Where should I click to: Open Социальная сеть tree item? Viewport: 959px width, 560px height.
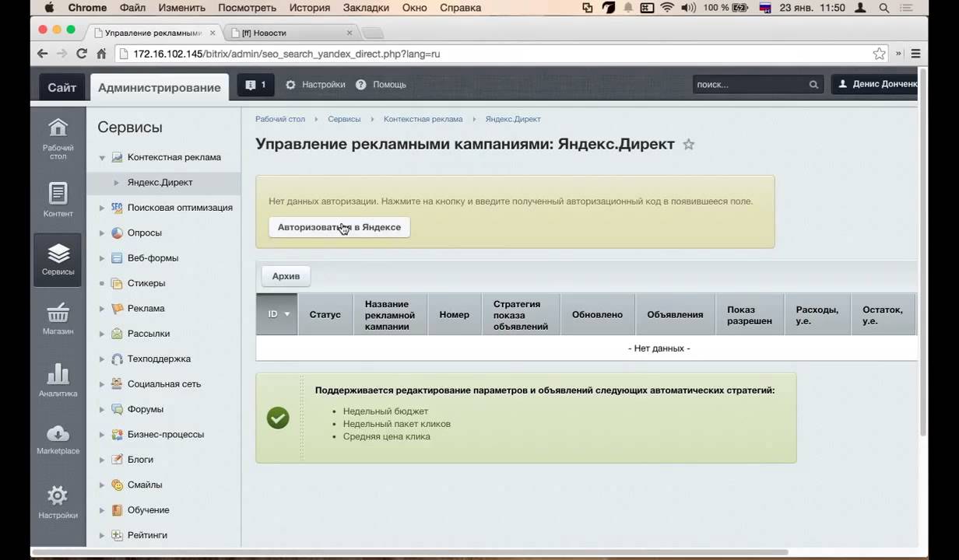[x=164, y=384]
